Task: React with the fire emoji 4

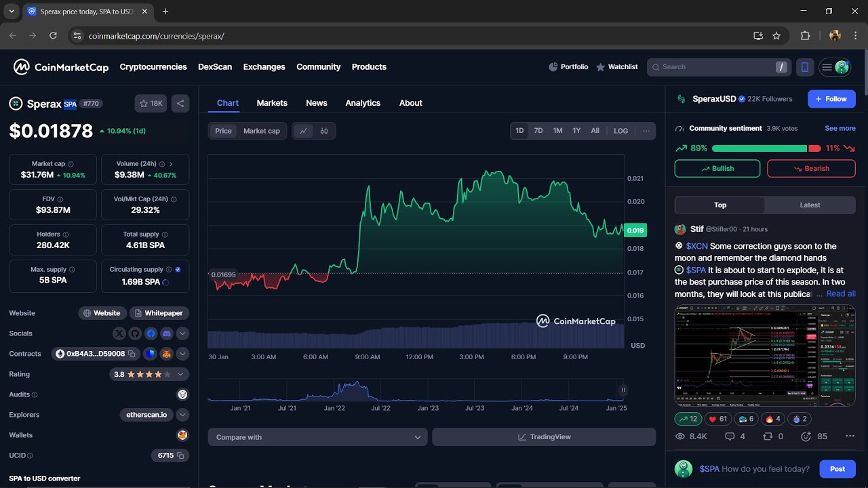Action: 773,419
